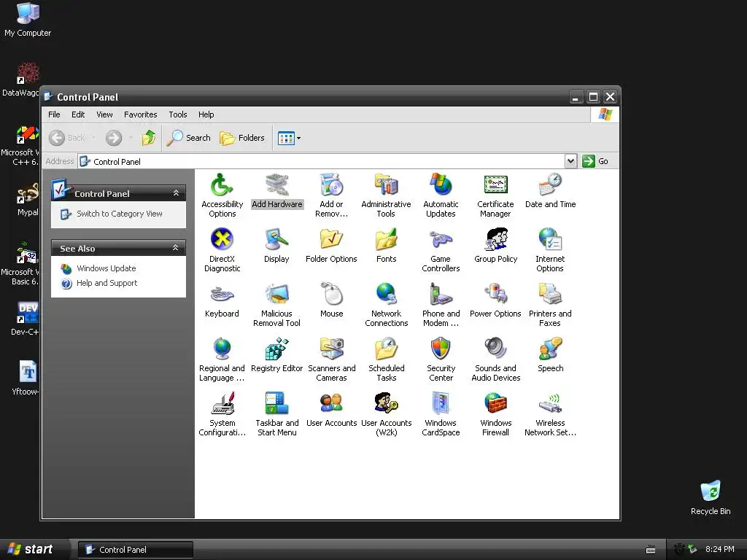Open the Help menu
The height and width of the screenshot is (560, 747).
[x=206, y=114]
